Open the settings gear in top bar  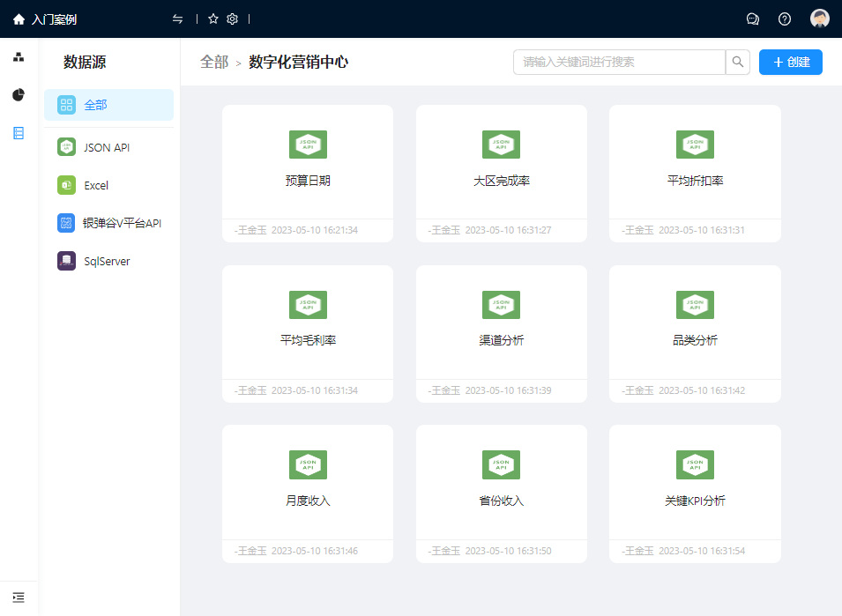233,19
